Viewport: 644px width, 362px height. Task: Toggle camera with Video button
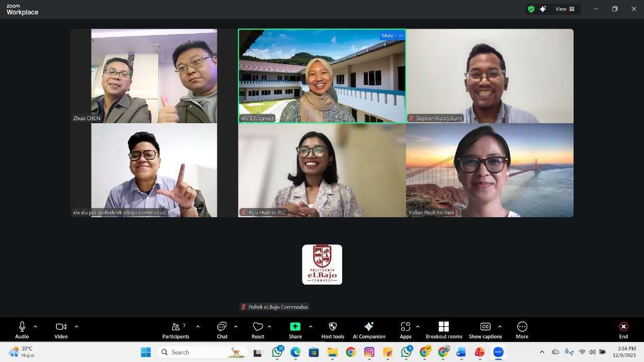(61, 330)
